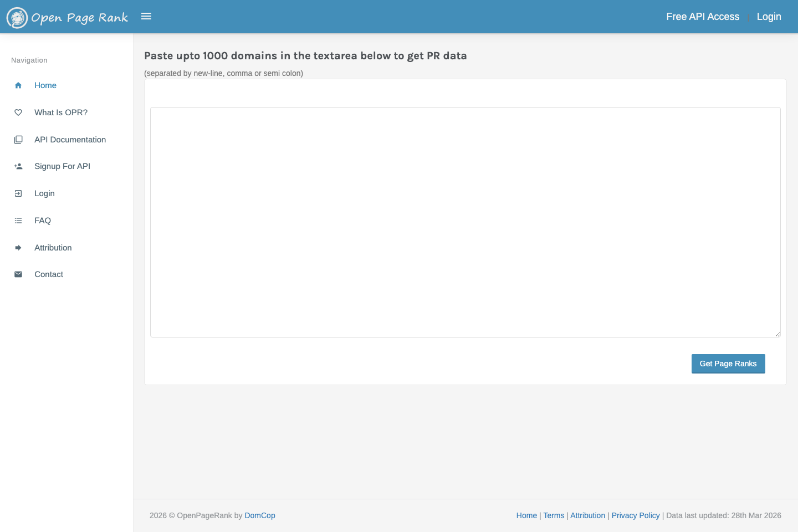Click the arrow icon next to Attribution
The width and height of the screenshot is (798, 532).
(x=18, y=247)
